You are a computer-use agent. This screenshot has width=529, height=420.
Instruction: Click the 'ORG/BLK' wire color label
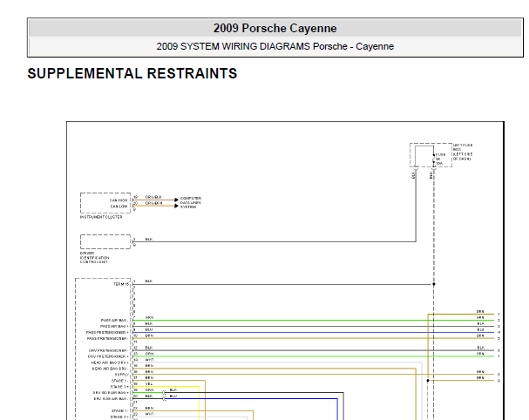[x=153, y=197]
